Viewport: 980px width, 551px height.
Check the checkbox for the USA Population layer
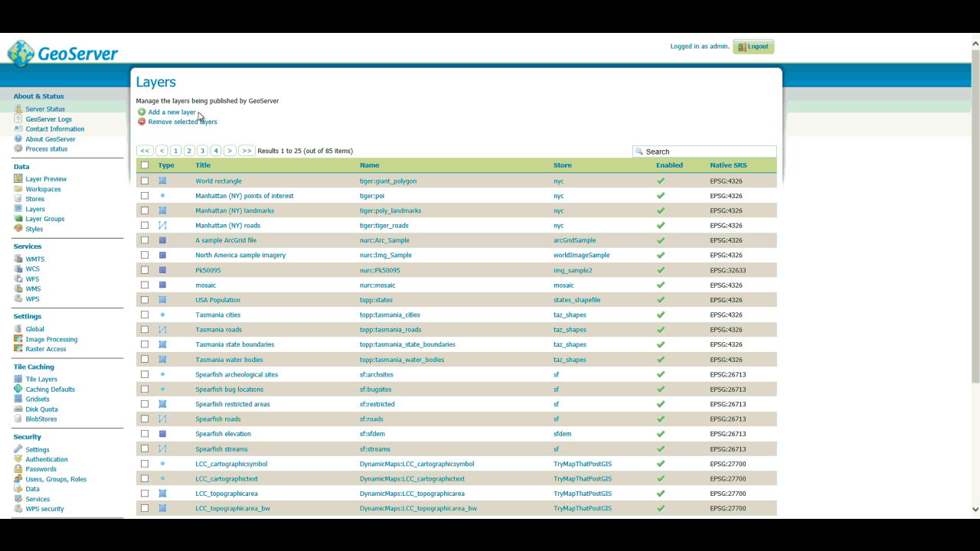145,299
